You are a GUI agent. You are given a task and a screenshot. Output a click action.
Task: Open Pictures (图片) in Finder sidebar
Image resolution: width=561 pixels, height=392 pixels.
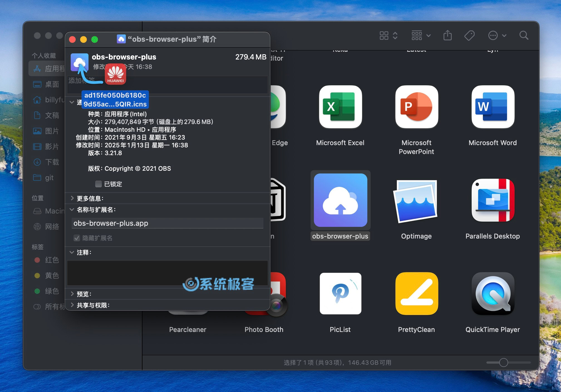pyautogui.click(x=46, y=131)
